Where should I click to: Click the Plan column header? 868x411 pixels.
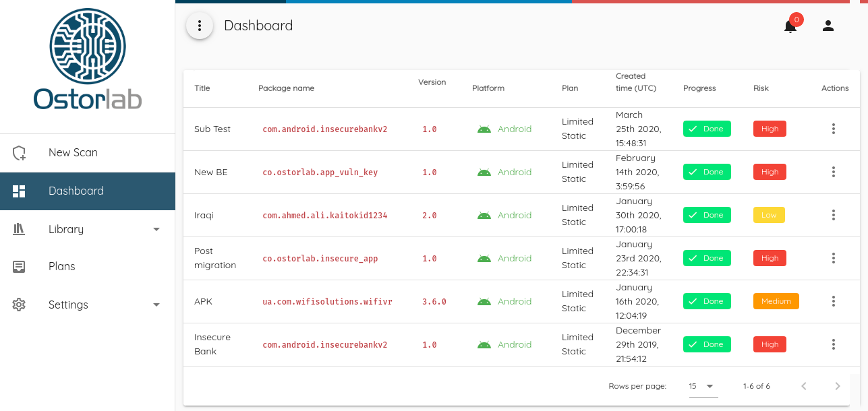pos(570,88)
